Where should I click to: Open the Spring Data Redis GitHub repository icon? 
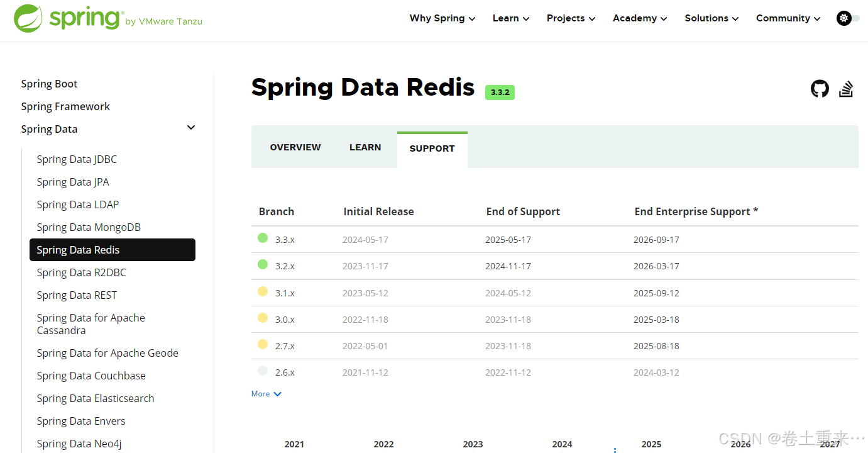[820, 89]
